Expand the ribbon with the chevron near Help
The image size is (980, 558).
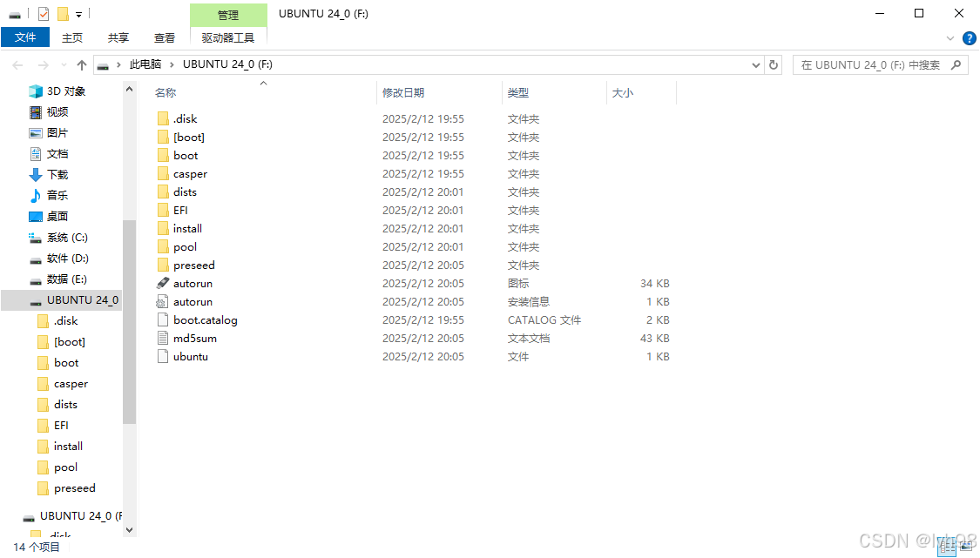tap(950, 38)
